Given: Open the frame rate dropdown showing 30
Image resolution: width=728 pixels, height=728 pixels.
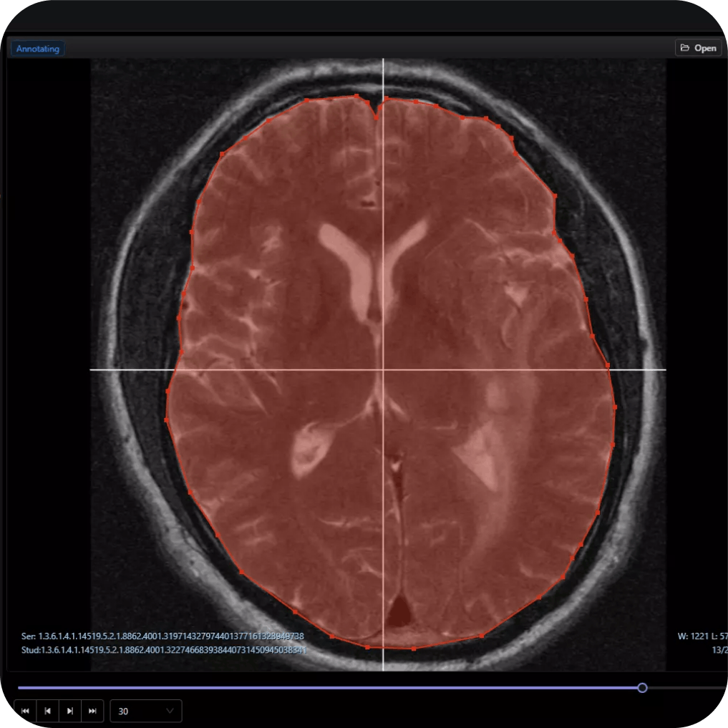Looking at the screenshot, I should 145,711.
